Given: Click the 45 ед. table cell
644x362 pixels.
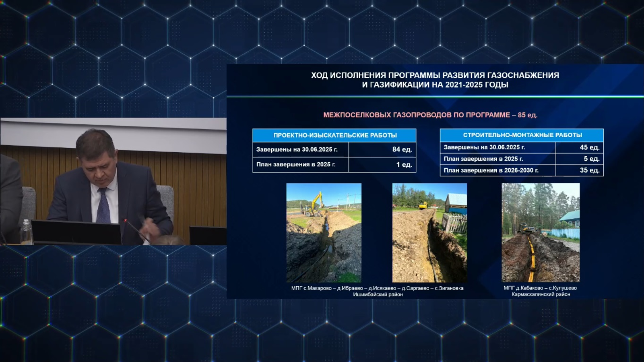Looking at the screenshot, I should pos(580,147).
